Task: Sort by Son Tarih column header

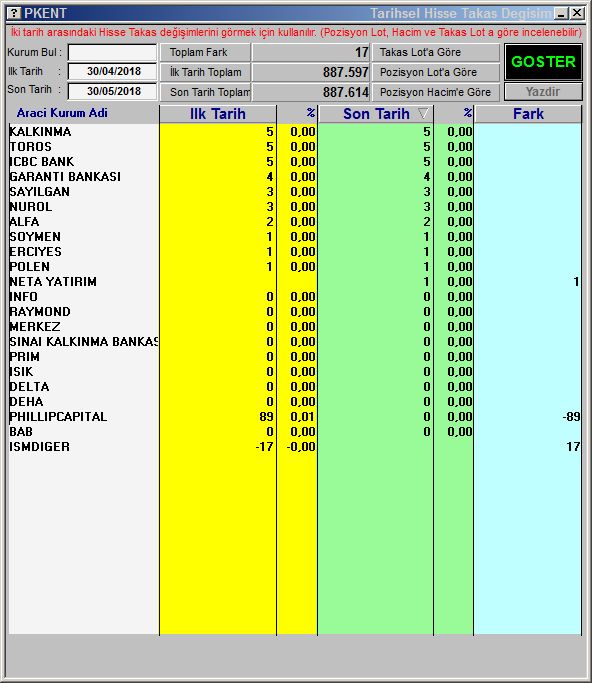Action: pyautogui.click(x=375, y=114)
